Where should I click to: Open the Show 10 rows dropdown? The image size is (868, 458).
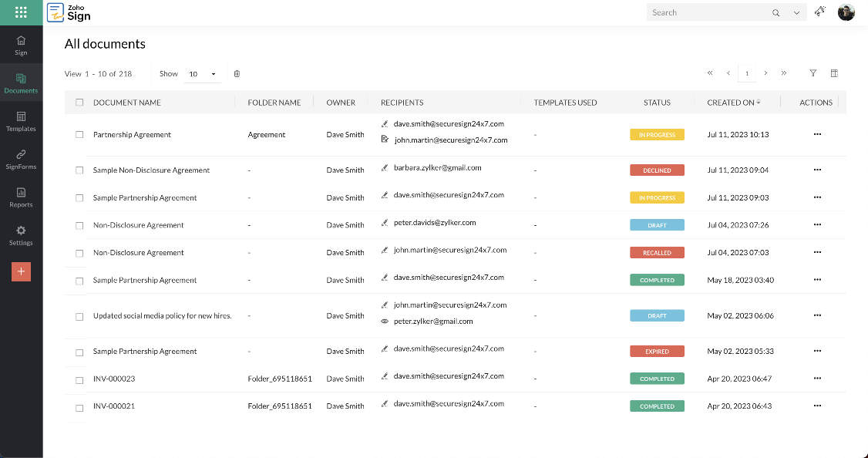(203, 73)
